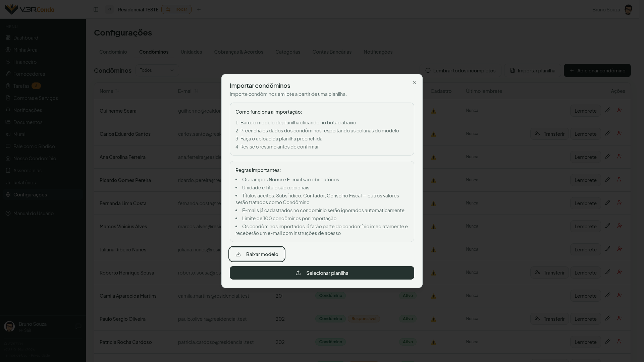Switch to the Categorias tab
The height and width of the screenshot is (362, 644).
click(x=288, y=52)
